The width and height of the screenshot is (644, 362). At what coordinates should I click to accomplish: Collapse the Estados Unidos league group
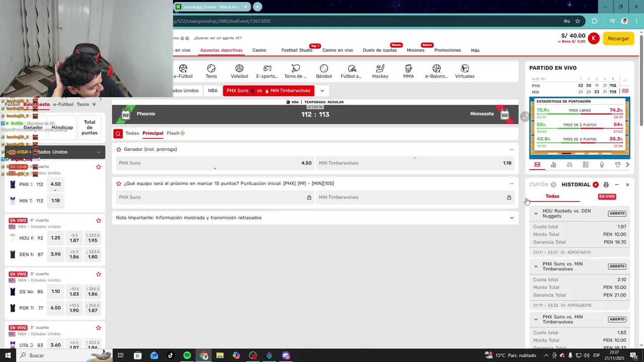(99, 152)
